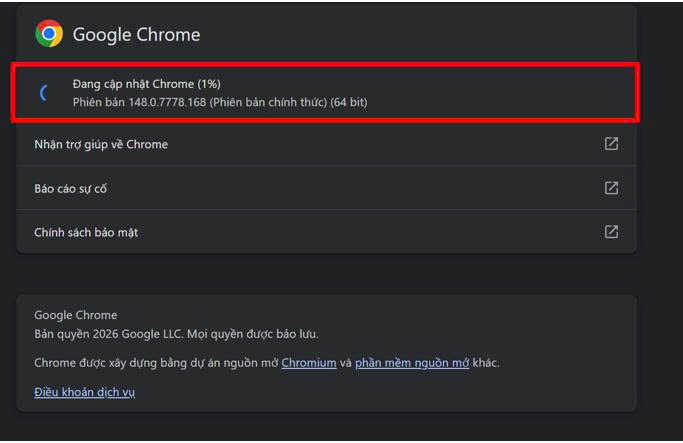Screen dimensions: 683x443
Task: Open external link icon for Chính sách bảo mật
Action: click(x=611, y=232)
